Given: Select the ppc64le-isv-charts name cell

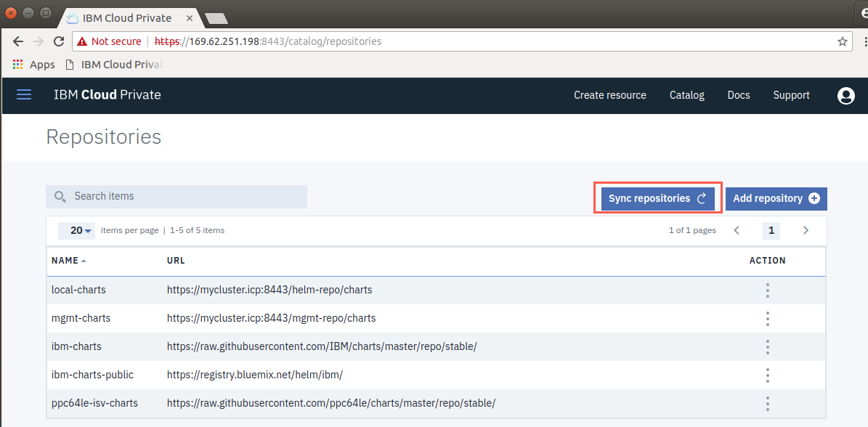Looking at the screenshot, I should pyautogui.click(x=94, y=404).
